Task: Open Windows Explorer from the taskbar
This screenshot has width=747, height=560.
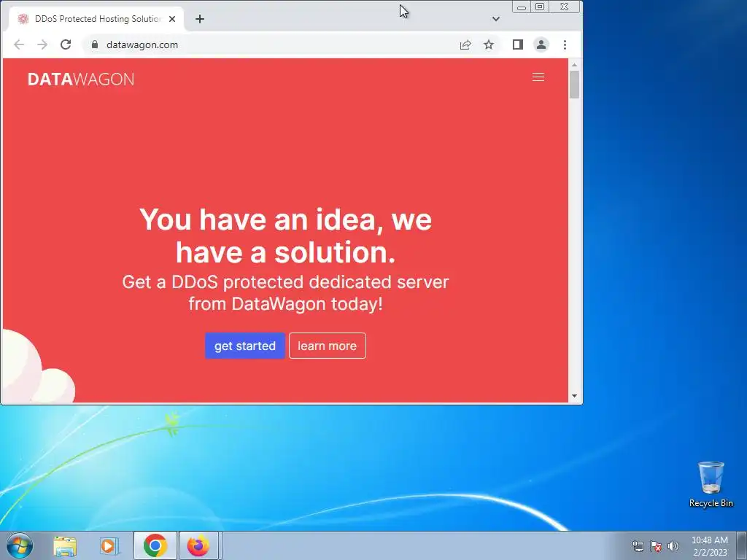Action: click(x=65, y=545)
